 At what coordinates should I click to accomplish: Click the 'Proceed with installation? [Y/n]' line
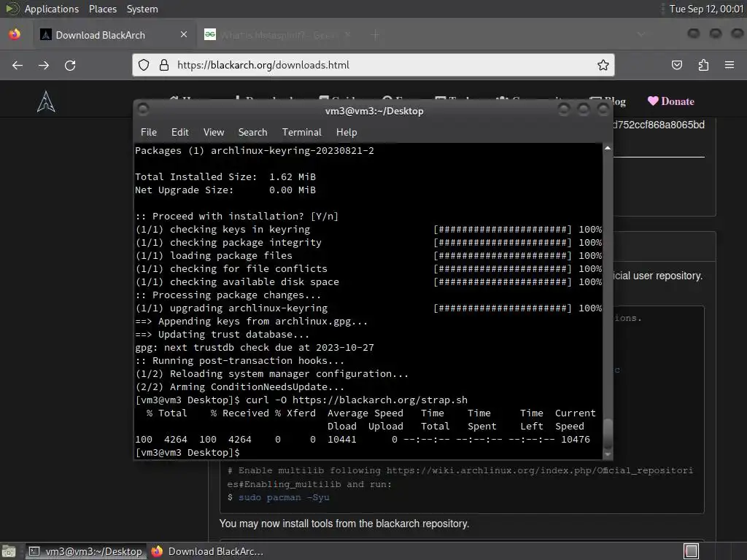point(237,216)
